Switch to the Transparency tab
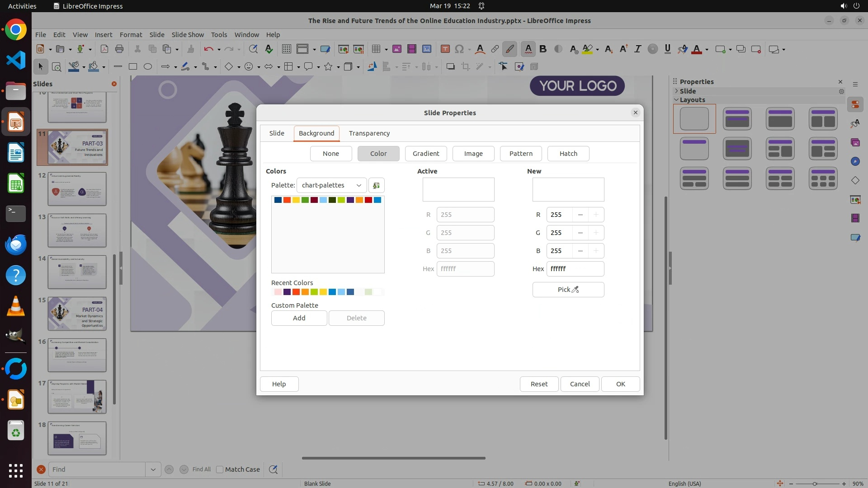Viewport: 868px width, 488px height. 369,133
